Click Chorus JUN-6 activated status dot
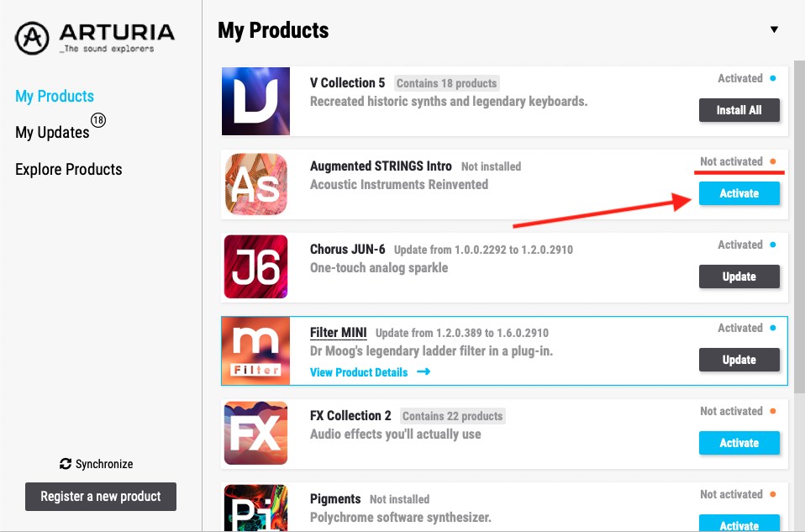 point(773,245)
